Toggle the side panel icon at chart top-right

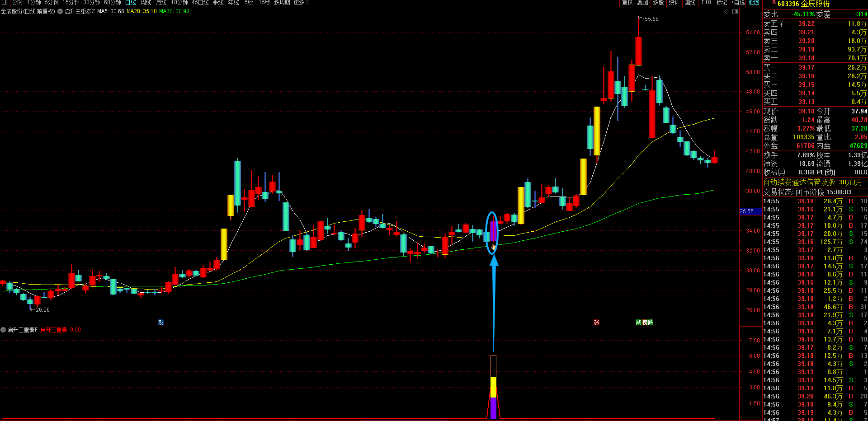click(735, 11)
